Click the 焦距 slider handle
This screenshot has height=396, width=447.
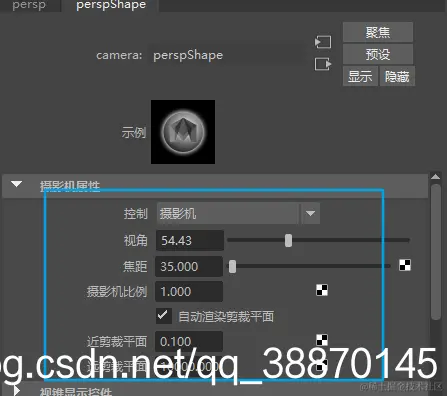click(x=232, y=266)
